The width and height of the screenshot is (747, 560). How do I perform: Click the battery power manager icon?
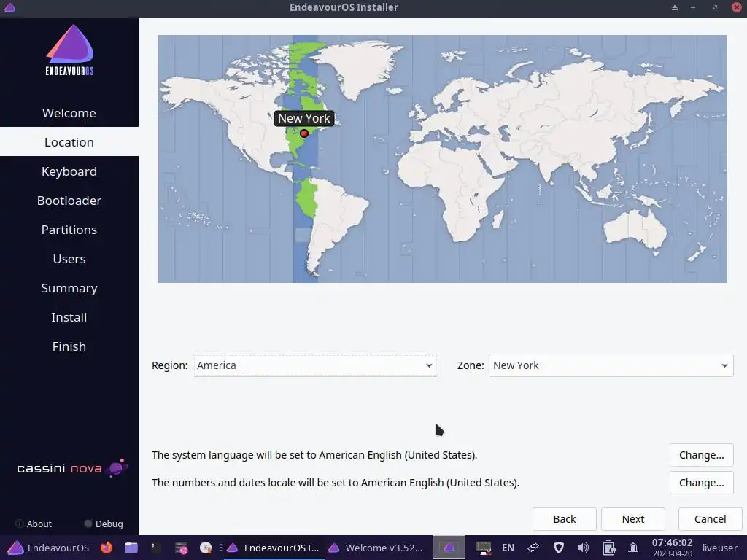[x=608, y=548]
